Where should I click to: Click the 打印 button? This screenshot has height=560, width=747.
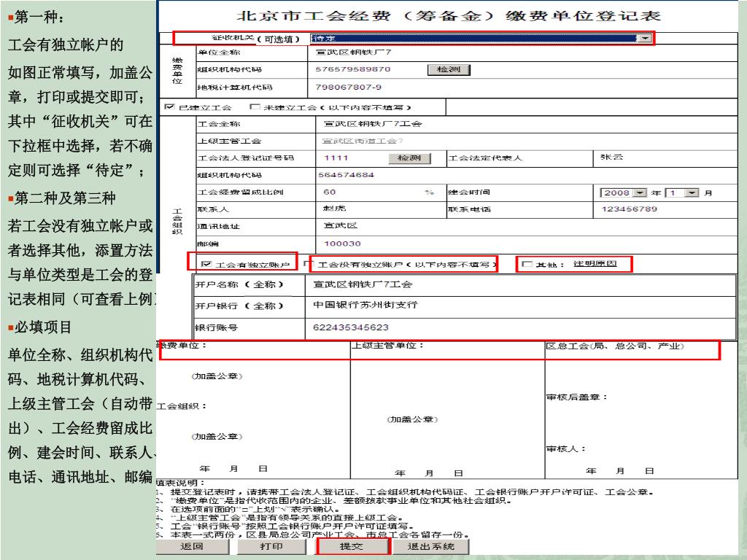point(272,547)
